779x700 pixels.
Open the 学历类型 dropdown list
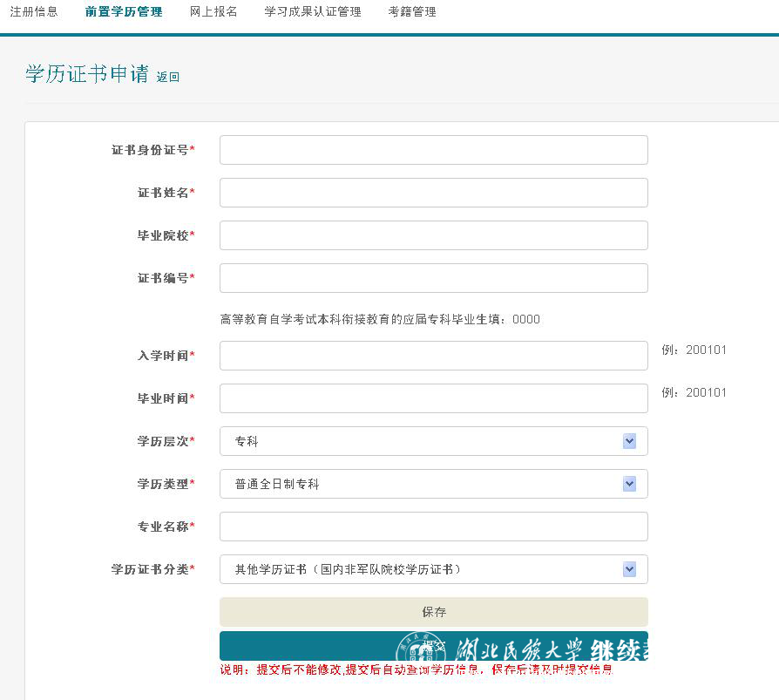click(433, 484)
